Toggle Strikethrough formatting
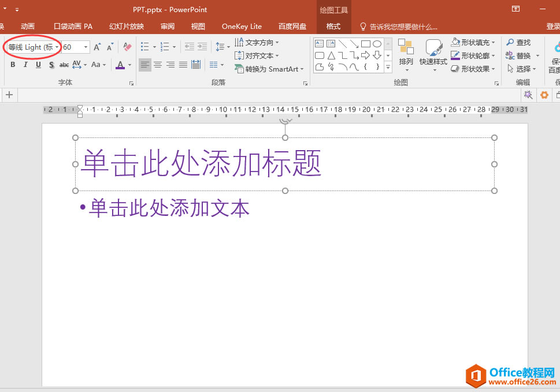Viewport: 560px width, 392px height. pyautogui.click(x=64, y=65)
